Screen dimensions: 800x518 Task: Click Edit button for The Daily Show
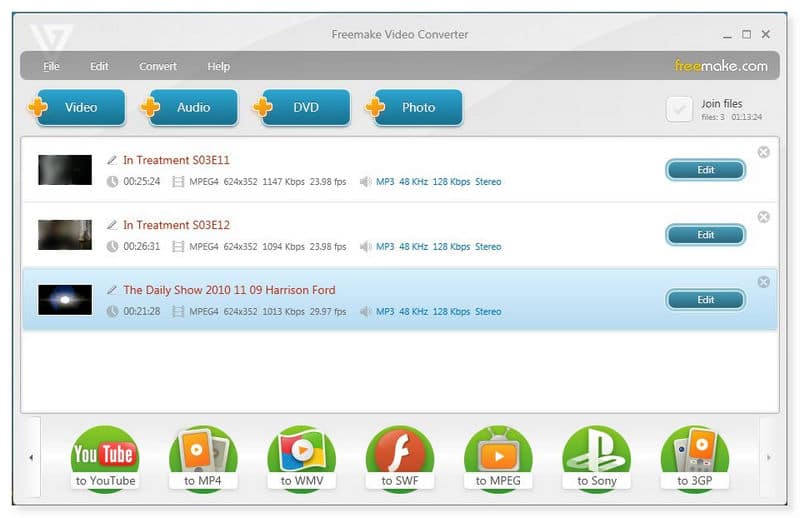coord(705,300)
